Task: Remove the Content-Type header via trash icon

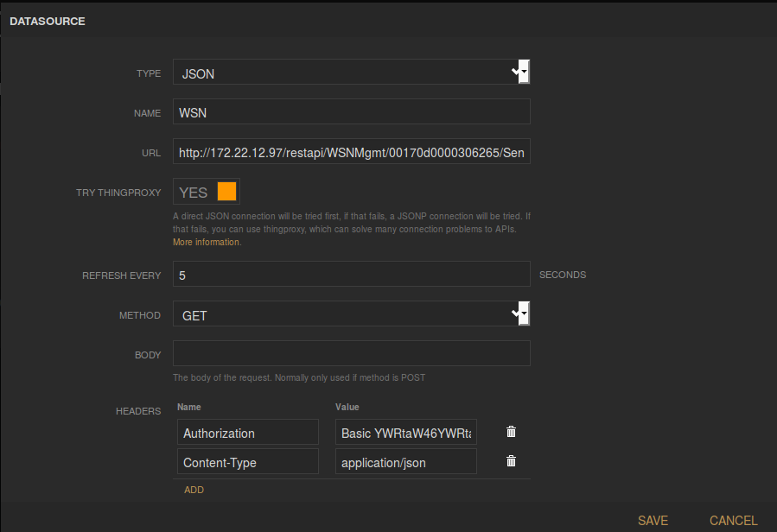Action: pyautogui.click(x=511, y=461)
